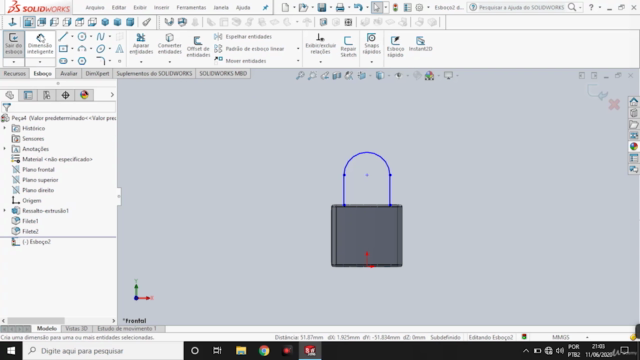Switch to Vistas 3D bottom tab
This screenshot has height=360, width=640.
76,329
